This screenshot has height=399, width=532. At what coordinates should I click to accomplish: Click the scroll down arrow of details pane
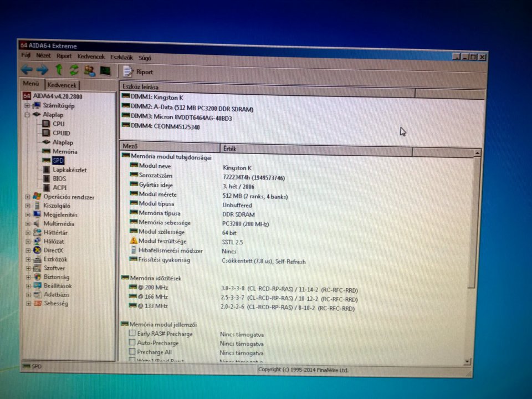tap(468, 362)
